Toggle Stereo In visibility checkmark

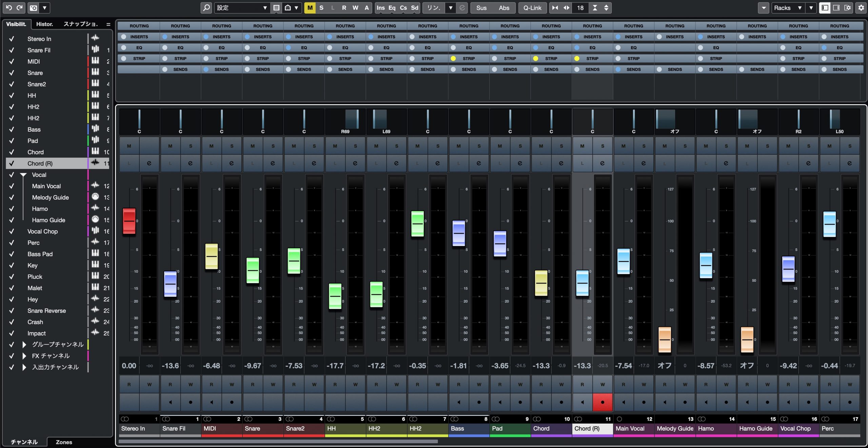tap(12, 39)
